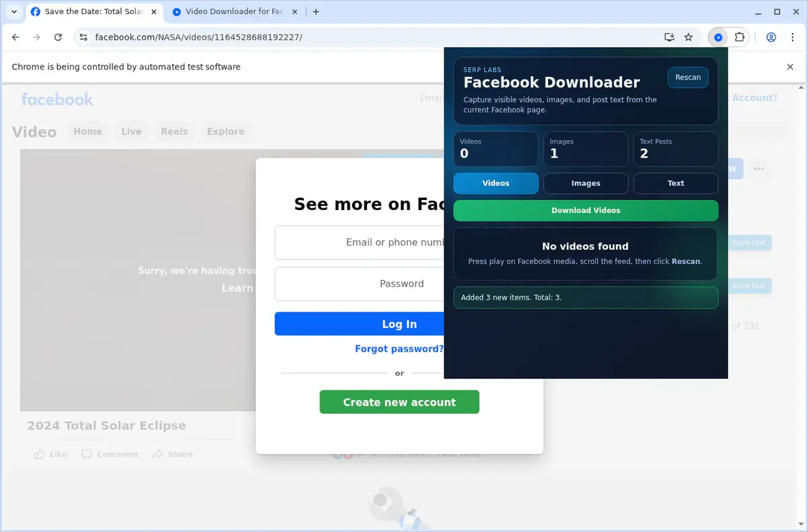Reload the page with the refresh icon

(58, 38)
